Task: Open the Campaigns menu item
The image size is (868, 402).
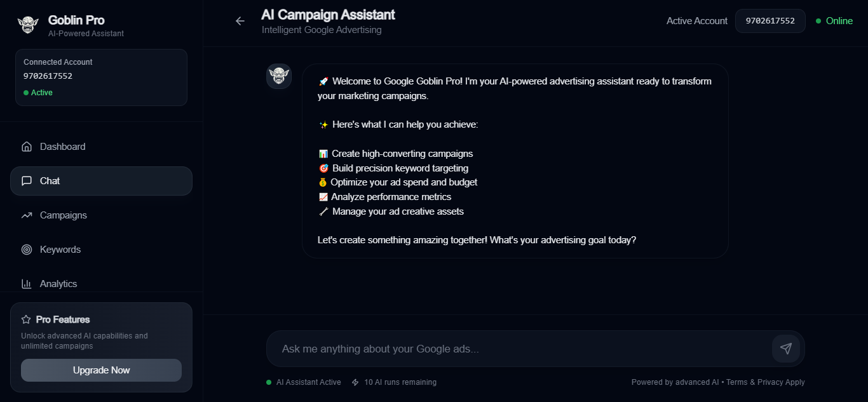Action: pos(64,215)
